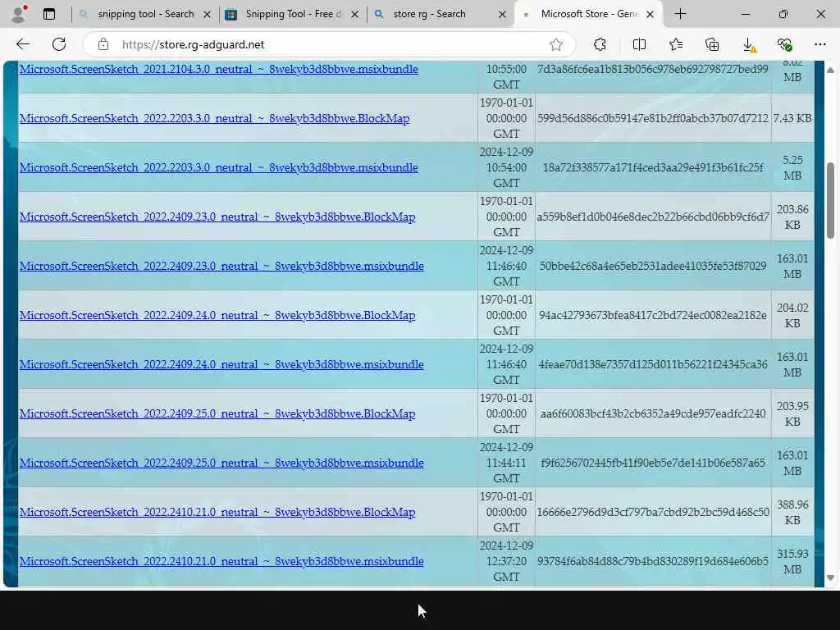Select hash 18a72f338577a171f4ced3aa29e491f3b61fc25f

[652, 167]
